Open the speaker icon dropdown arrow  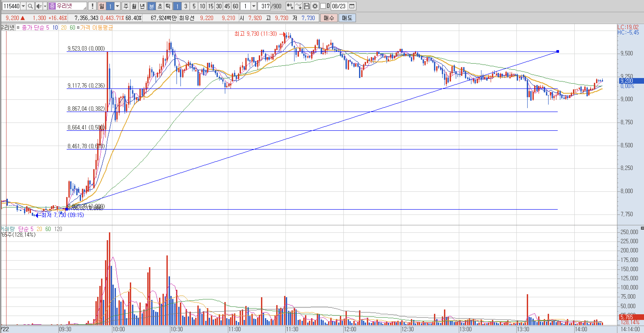pyautogui.click(x=45, y=6)
